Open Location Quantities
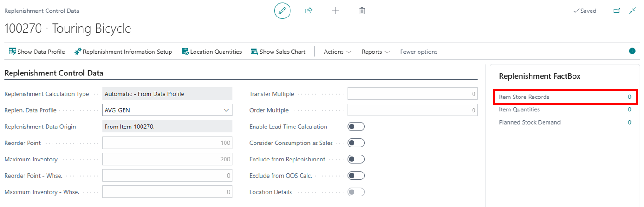 (212, 52)
